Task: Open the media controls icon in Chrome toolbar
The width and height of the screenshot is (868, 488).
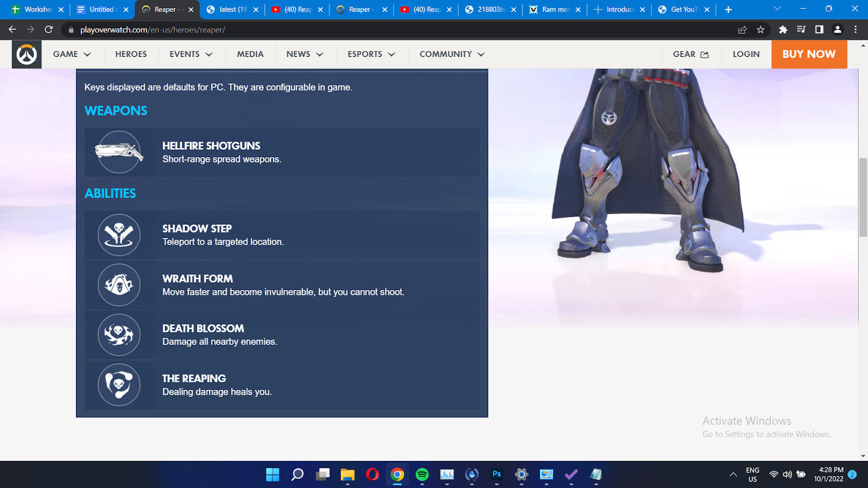Action: (801, 30)
